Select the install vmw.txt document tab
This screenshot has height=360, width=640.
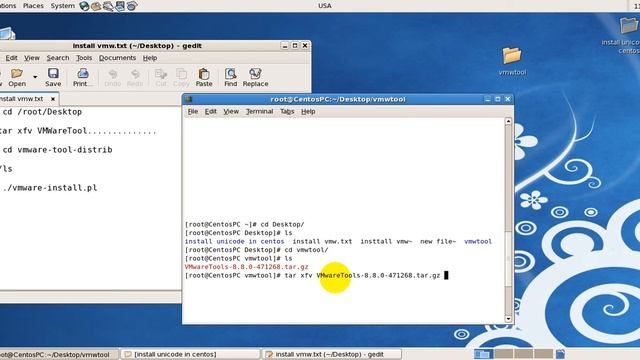coord(21,99)
